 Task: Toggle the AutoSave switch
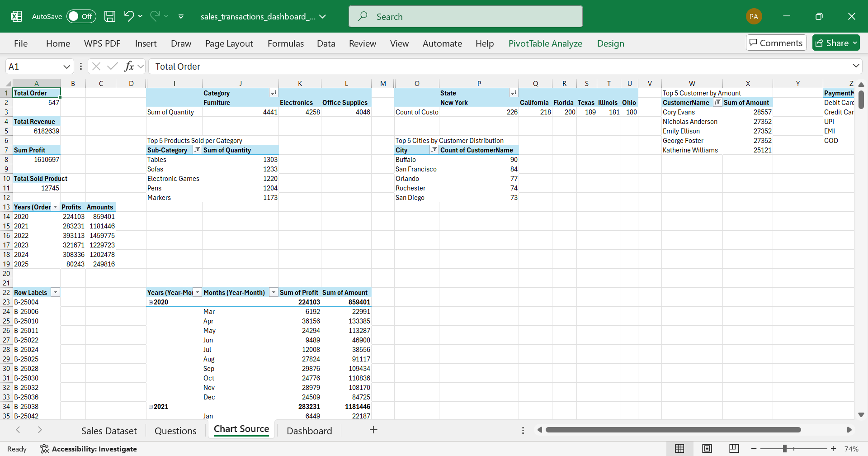[81, 16]
